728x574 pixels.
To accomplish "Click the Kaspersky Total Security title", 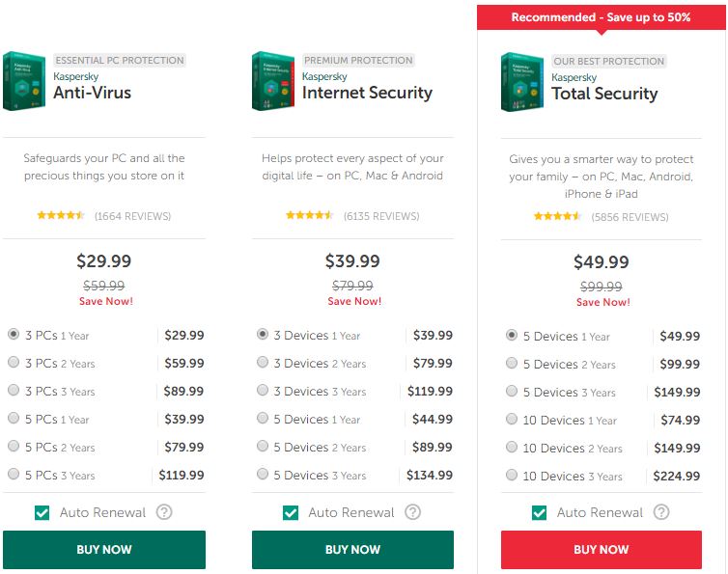I will (x=604, y=94).
